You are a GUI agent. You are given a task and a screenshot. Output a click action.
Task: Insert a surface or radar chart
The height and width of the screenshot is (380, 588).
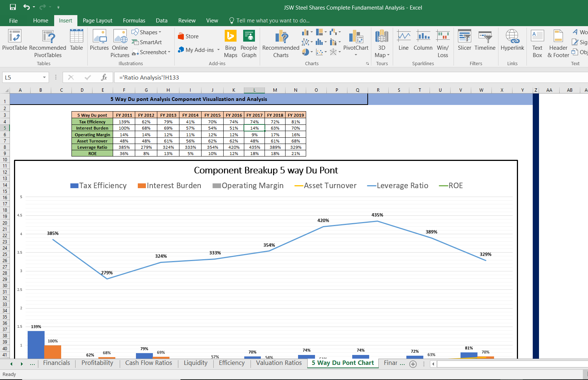[334, 52]
